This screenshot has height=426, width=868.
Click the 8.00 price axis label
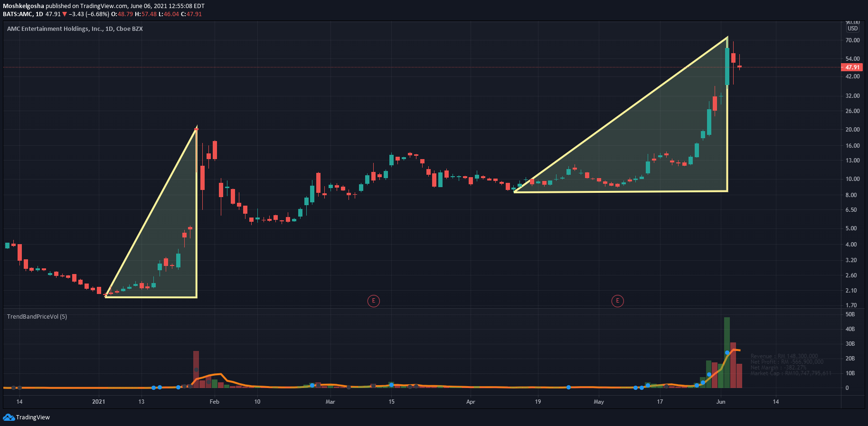[x=851, y=195]
